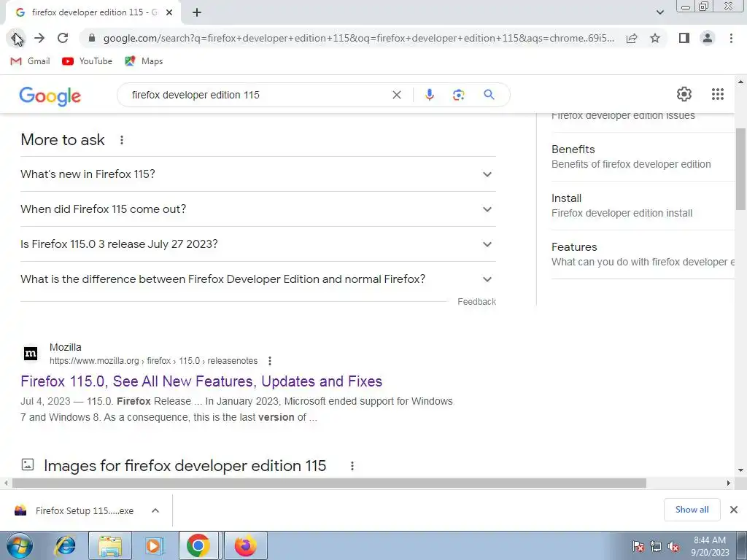Open Firefox Setup download options chevron

coord(155,510)
